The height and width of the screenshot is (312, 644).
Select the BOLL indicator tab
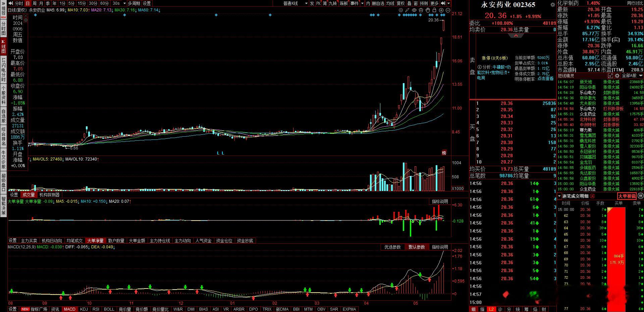click(109, 309)
